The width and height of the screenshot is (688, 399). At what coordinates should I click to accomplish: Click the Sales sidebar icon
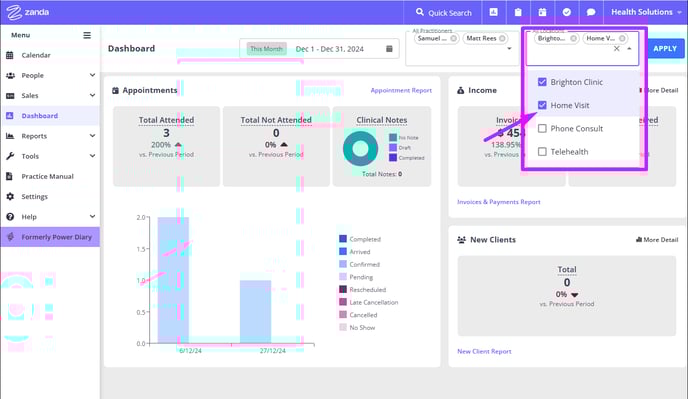[10, 96]
